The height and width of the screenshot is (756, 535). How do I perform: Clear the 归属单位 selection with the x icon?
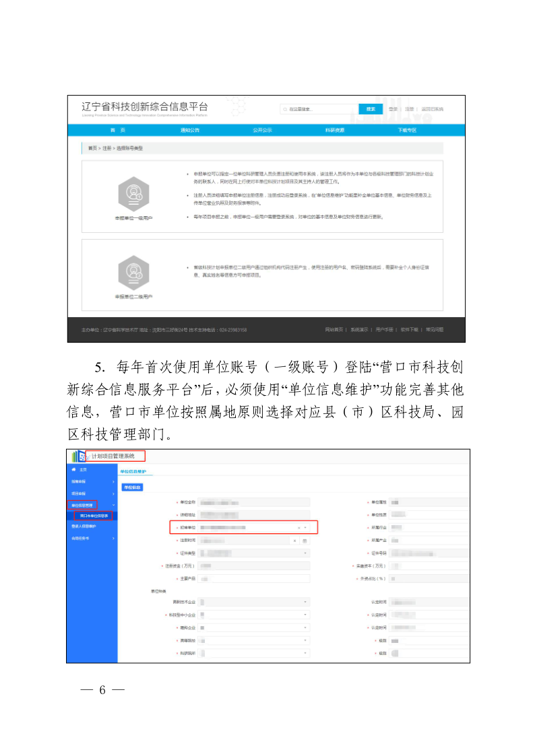tap(298, 528)
